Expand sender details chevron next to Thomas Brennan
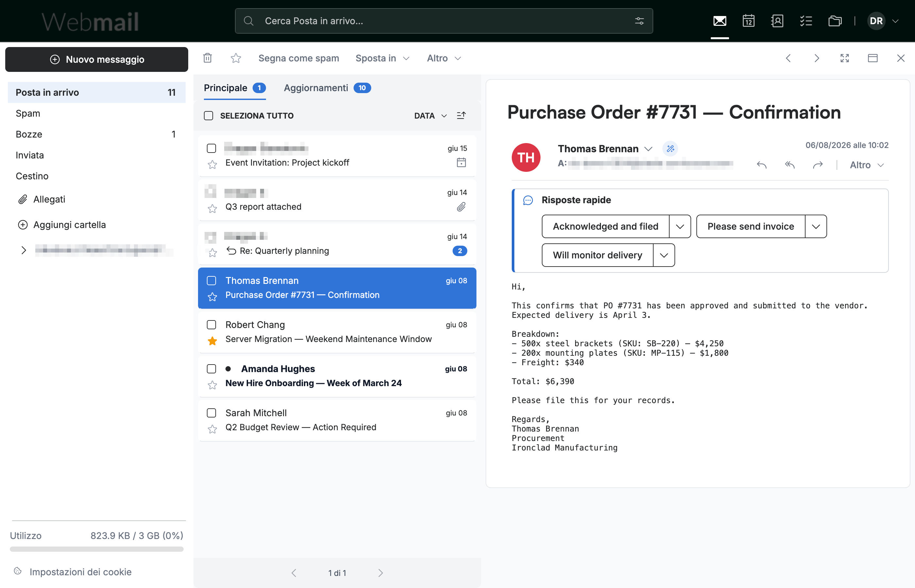Image resolution: width=915 pixels, height=588 pixels. [648, 149]
